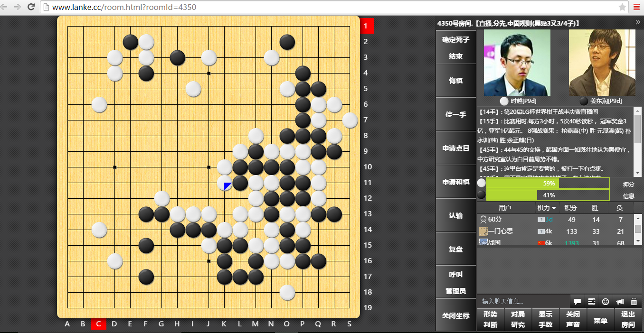Click the 复盘 review button
The height and width of the screenshot is (333, 644).
(x=456, y=249)
